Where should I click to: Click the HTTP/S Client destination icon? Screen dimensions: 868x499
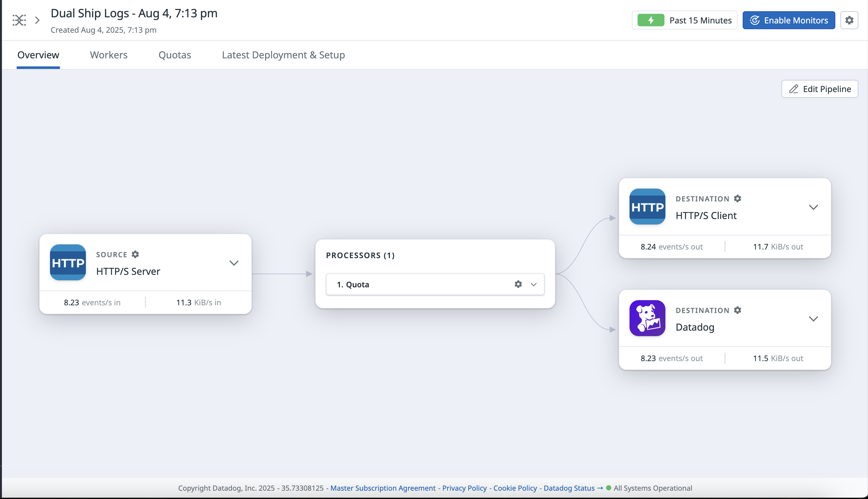[x=647, y=207]
